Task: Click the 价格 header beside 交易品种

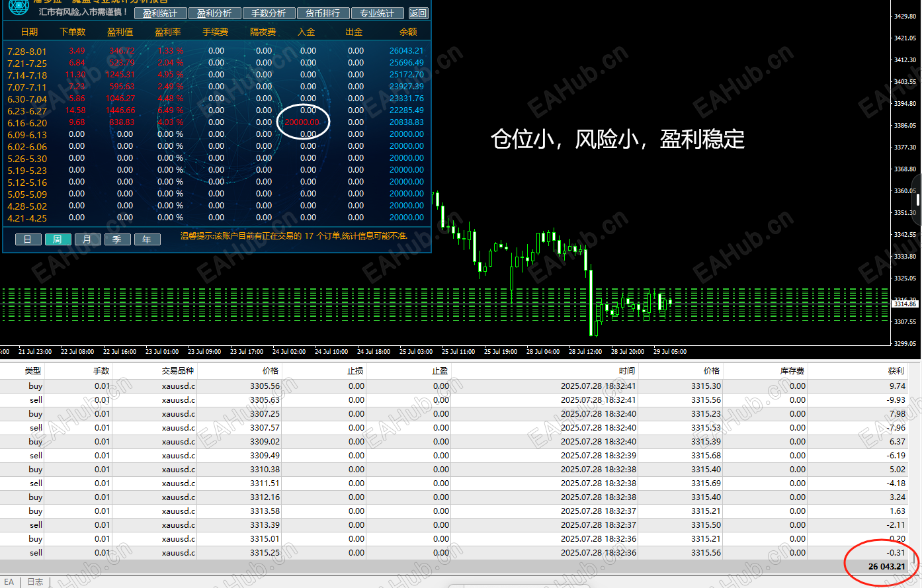Action: pyautogui.click(x=271, y=371)
